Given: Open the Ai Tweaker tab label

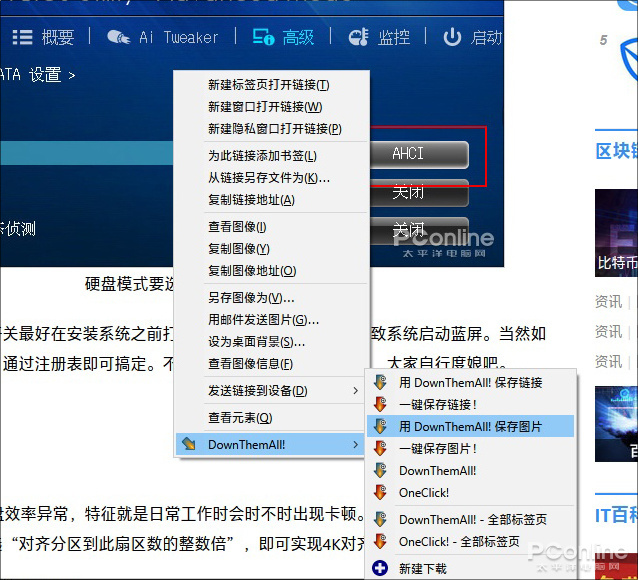Looking at the screenshot, I should pyautogui.click(x=179, y=37).
